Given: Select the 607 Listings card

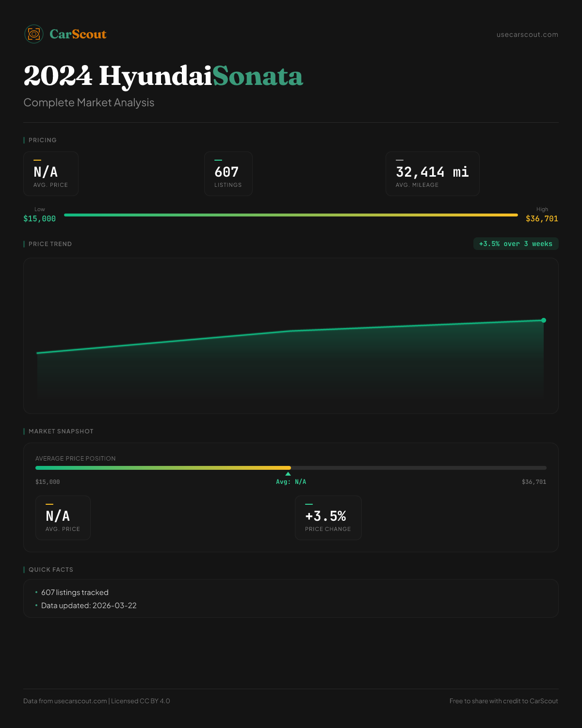Looking at the screenshot, I should [x=228, y=174].
